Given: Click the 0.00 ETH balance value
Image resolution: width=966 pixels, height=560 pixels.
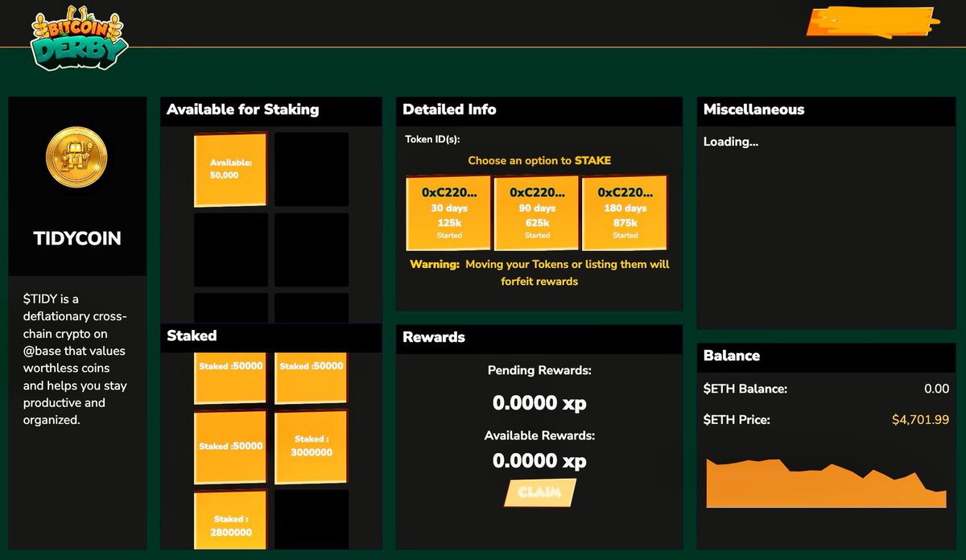Looking at the screenshot, I should (936, 389).
